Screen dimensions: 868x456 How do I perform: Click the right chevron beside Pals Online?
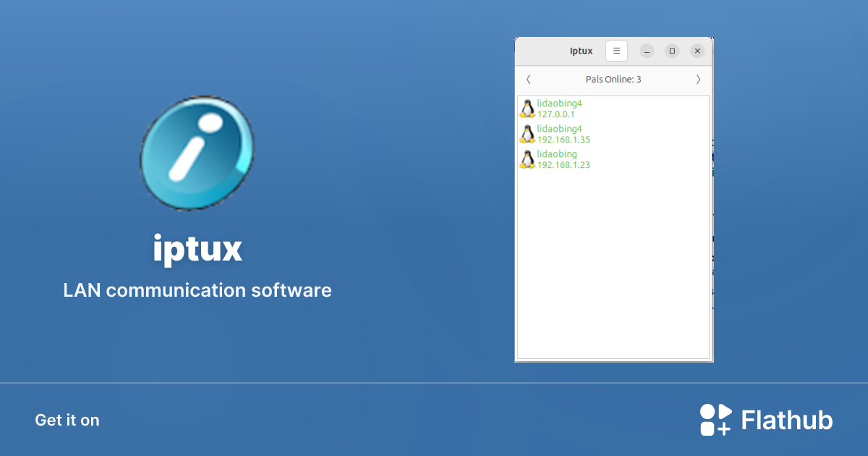point(698,79)
